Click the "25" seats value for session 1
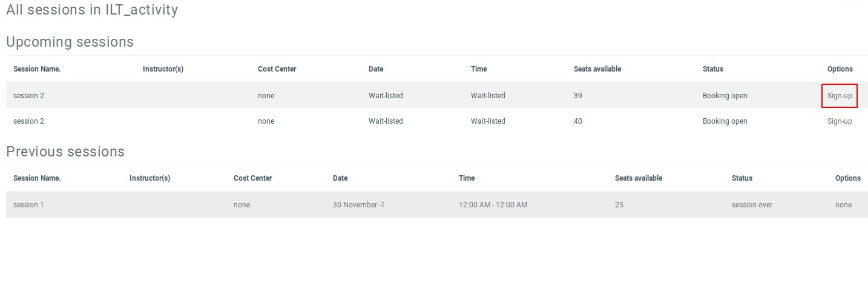868x288 pixels. (619, 205)
